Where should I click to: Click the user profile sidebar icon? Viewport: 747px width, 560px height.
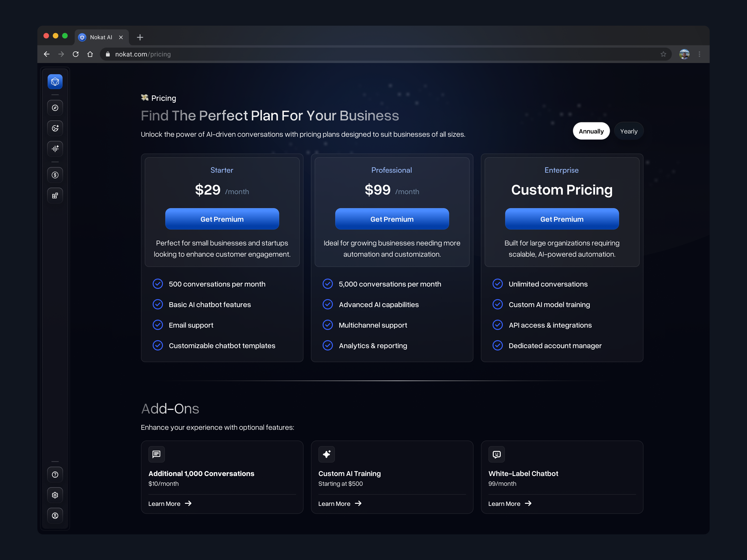pyautogui.click(x=55, y=515)
